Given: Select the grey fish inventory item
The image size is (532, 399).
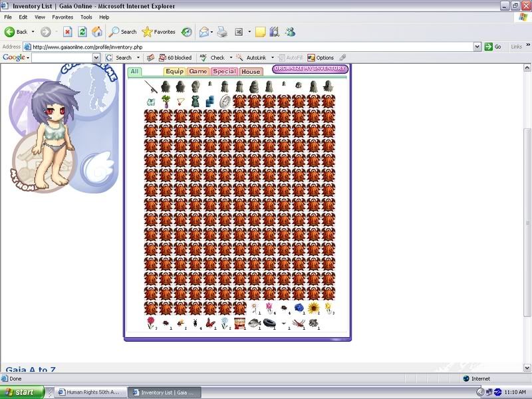Looking at the screenshot, I should pos(255,323).
